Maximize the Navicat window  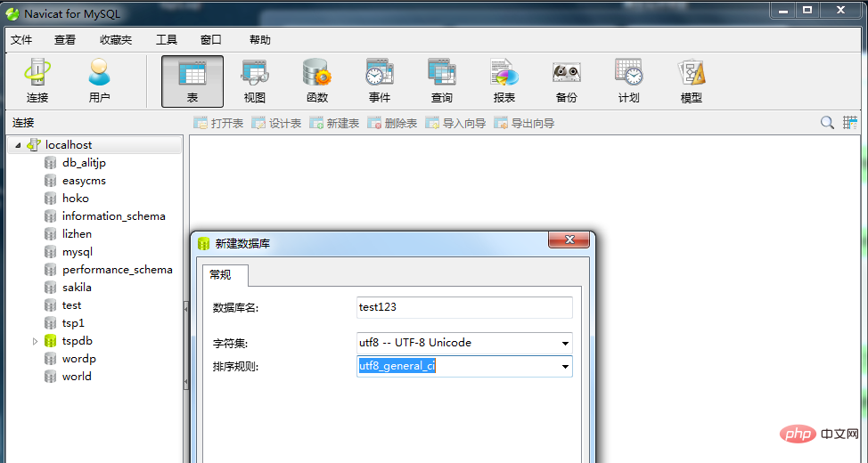coord(807,10)
